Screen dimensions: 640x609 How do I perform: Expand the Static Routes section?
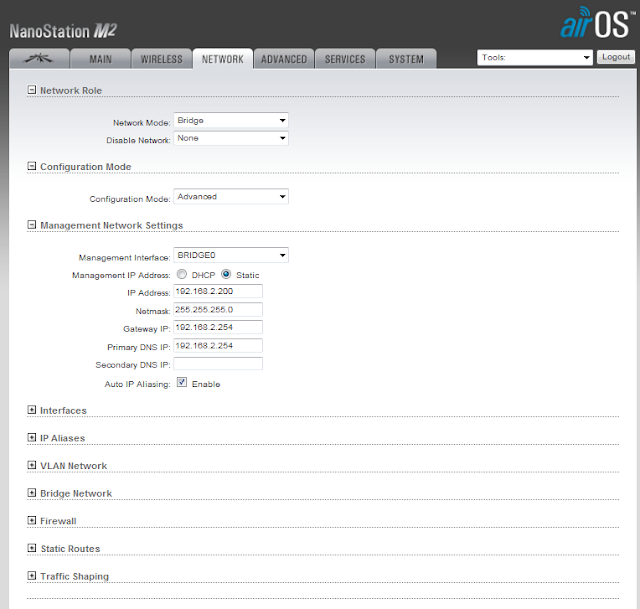tap(31, 548)
